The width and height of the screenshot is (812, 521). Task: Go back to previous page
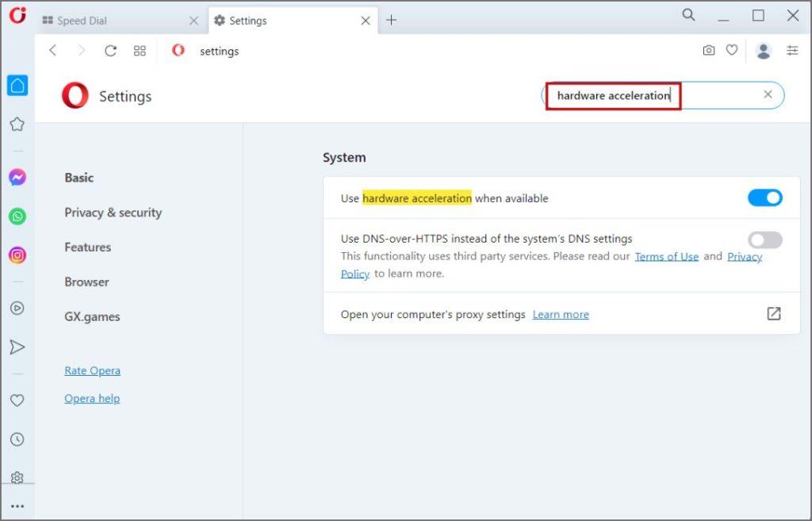53,50
